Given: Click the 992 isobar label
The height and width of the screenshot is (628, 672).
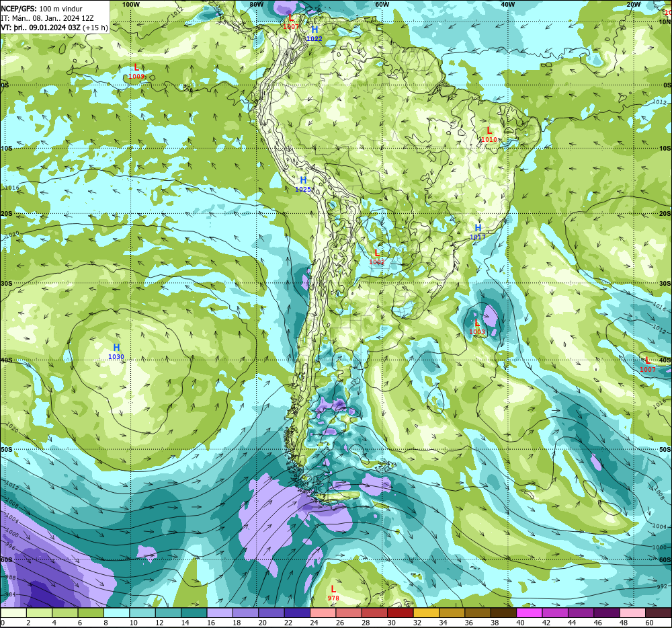Looking at the screenshot, I should tap(662, 586).
